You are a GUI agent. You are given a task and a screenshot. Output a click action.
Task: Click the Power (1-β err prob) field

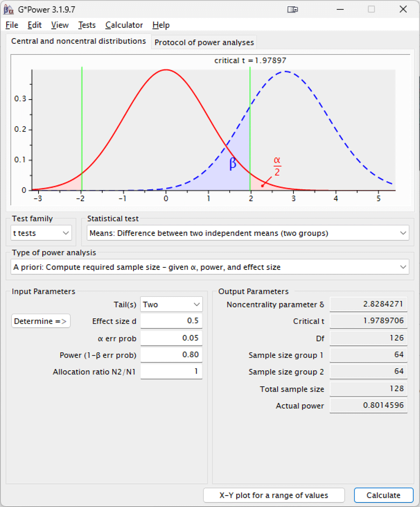point(171,355)
